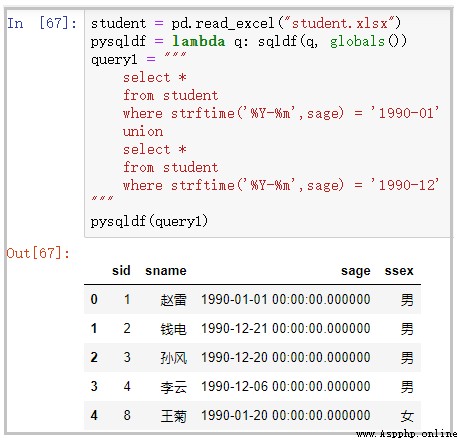Click the pysqldf(query1) call line
Image resolution: width=458 pixels, height=440 pixels.
pos(149,221)
